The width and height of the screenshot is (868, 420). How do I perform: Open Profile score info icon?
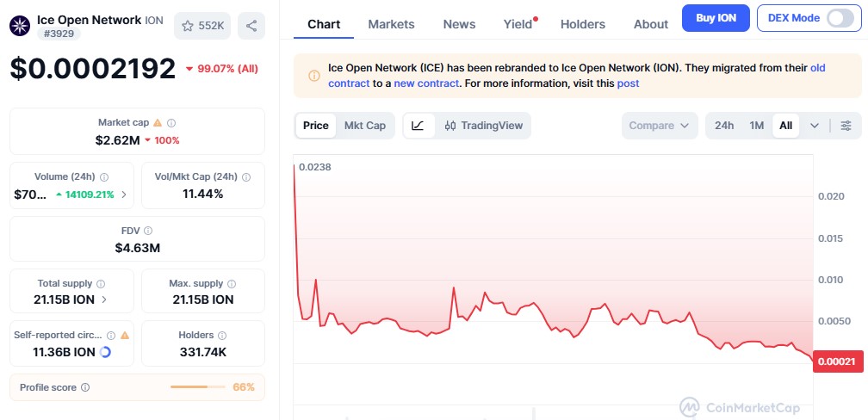click(x=85, y=387)
